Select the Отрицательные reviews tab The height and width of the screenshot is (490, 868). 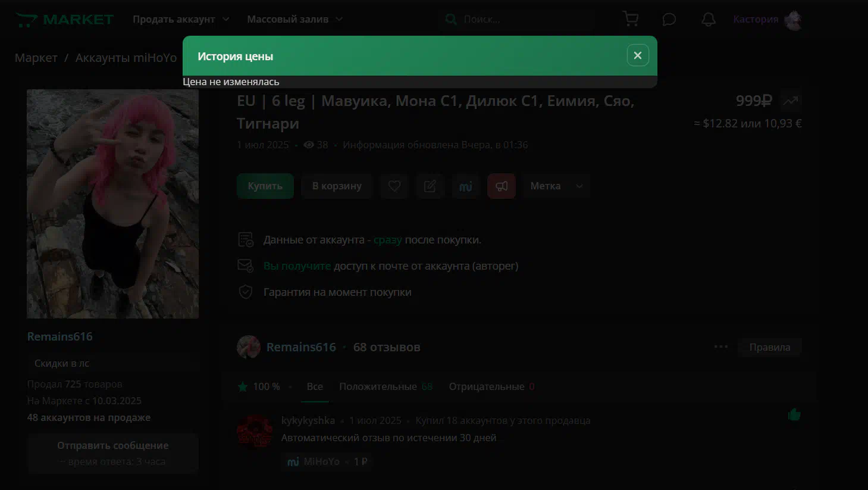[x=491, y=386]
